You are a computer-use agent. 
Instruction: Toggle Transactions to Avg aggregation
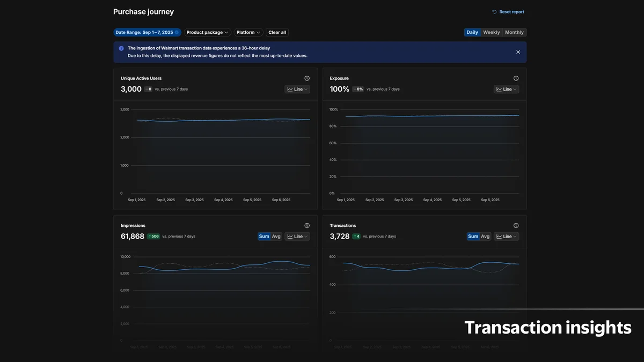pos(485,237)
